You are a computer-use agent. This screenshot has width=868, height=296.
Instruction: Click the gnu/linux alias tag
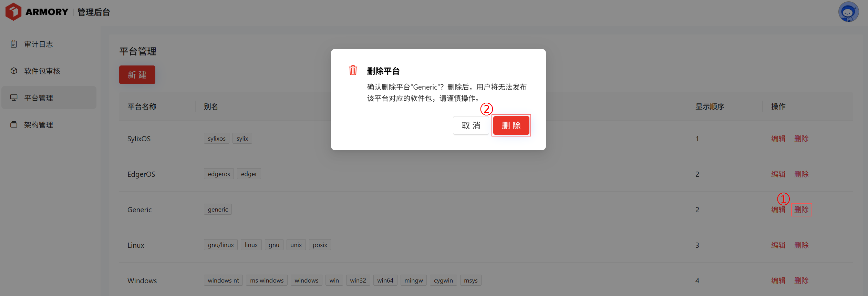220,245
